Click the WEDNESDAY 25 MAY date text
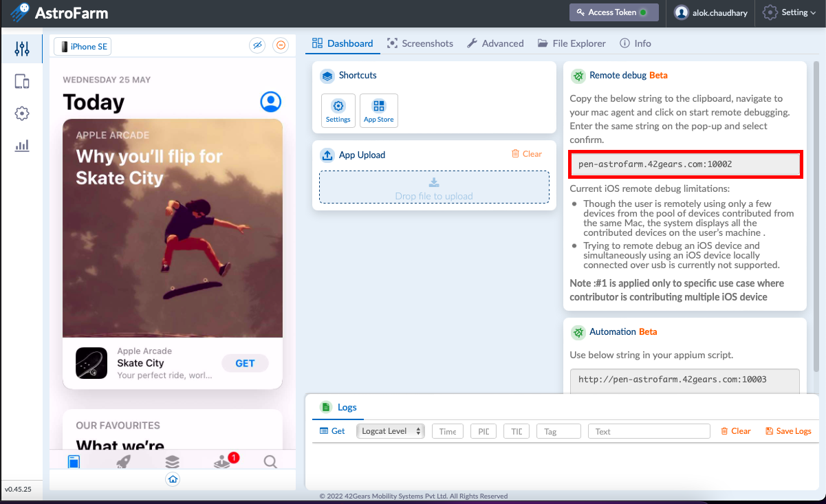826x504 pixels. [x=107, y=80]
